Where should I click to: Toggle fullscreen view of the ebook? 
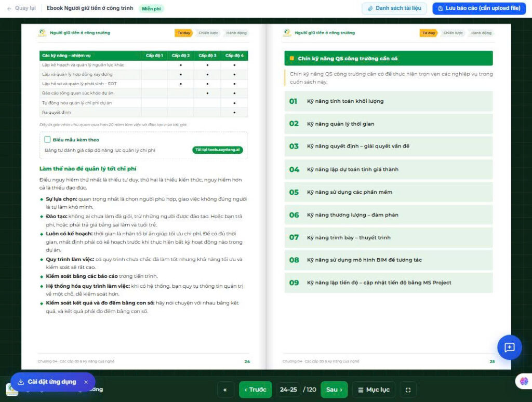(408, 390)
